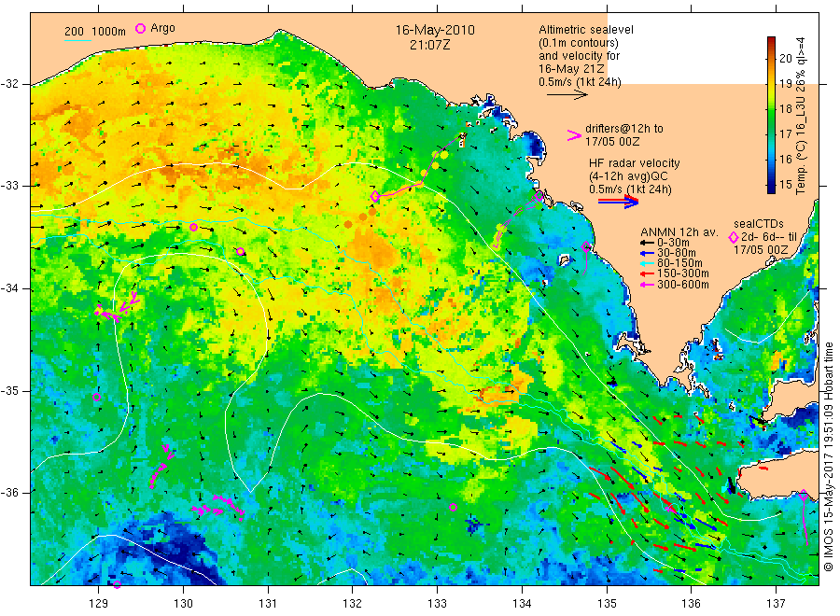The height and width of the screenshot is (616, 840).
Task: Click the Argo float marker near 129E 35S
Action: [x=96, y=398]
